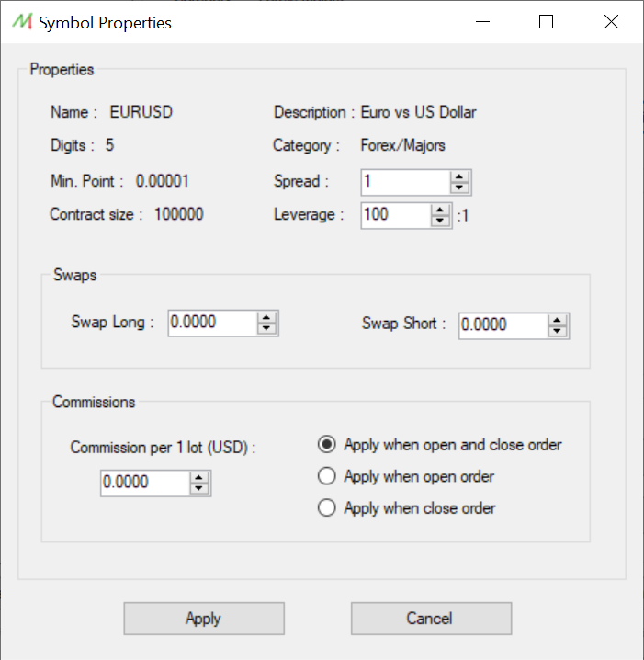Click inside the Spread input field
The image size is (644, 660).
tap(405, 182)
